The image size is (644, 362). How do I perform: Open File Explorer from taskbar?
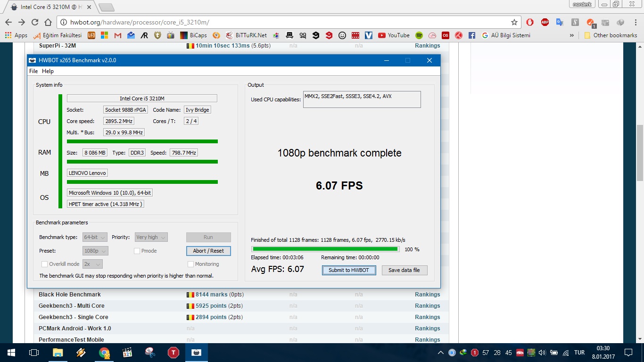[x=58, y=353]
